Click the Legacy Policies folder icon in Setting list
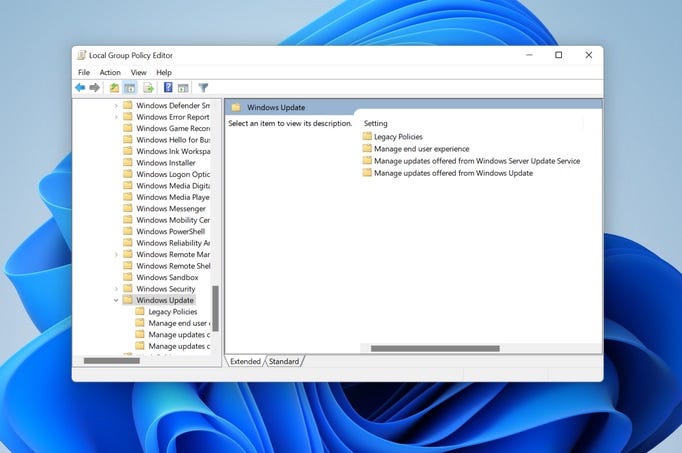Image resolution: width=682 pixels, height=453 pixels. [367, 136]
